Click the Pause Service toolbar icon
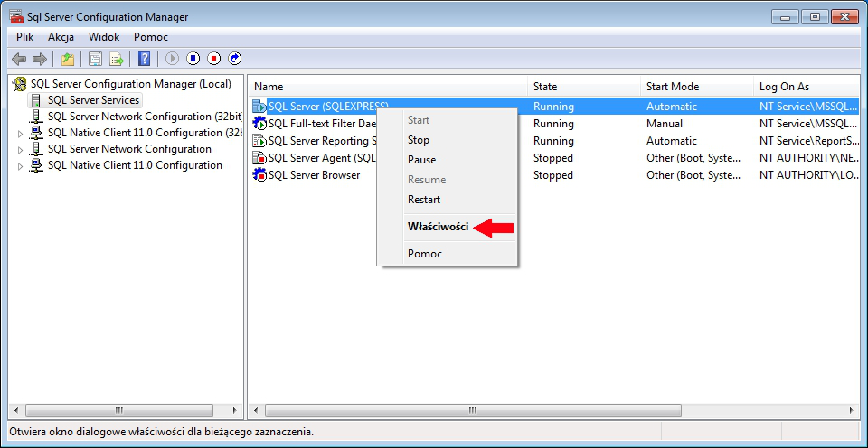Viewport: 868px width, 448px height. coord(193,58)
